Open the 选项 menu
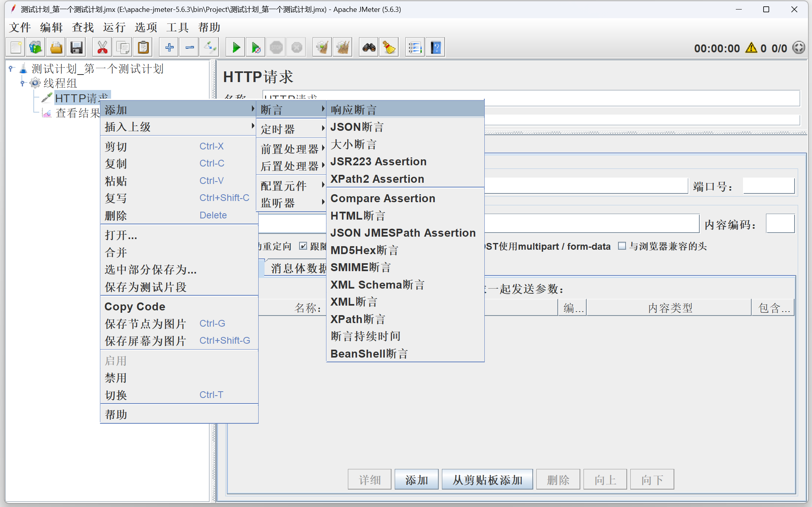 pos(146,27)
